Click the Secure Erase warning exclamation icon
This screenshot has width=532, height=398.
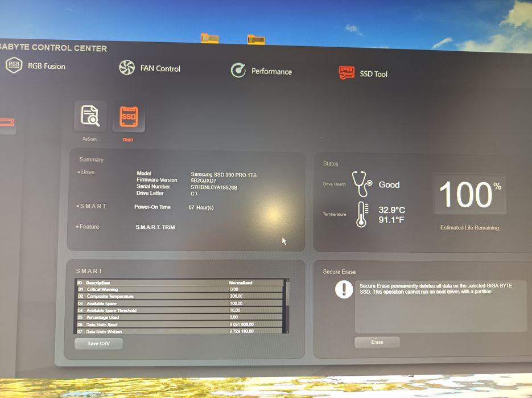point(344,290)
